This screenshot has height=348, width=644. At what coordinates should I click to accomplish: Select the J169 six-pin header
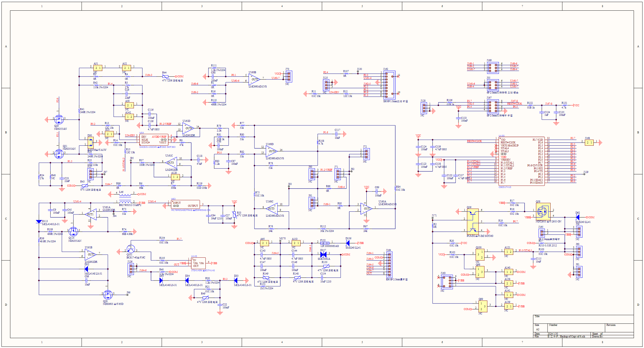coord(493,68)
